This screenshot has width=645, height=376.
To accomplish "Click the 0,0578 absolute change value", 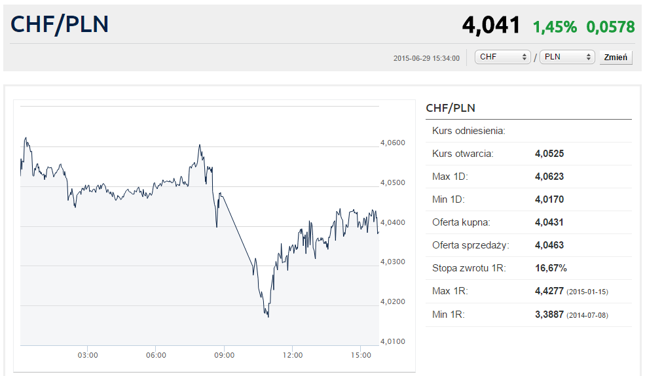I will tap(610, 27).
